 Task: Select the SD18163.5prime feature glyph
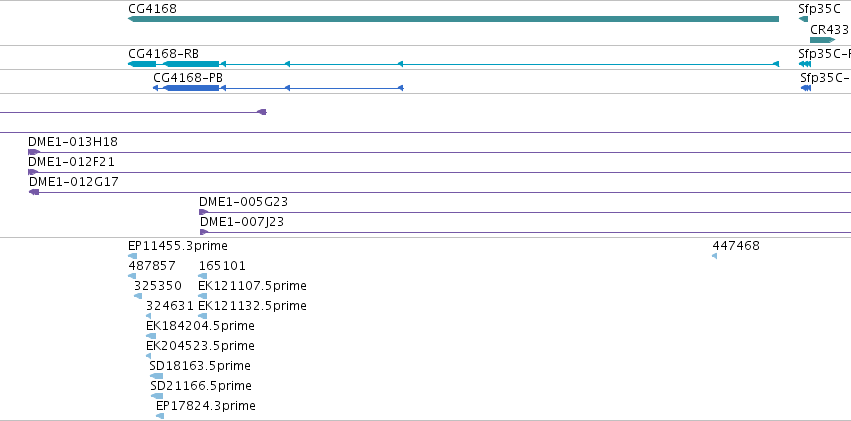[156, 377]
